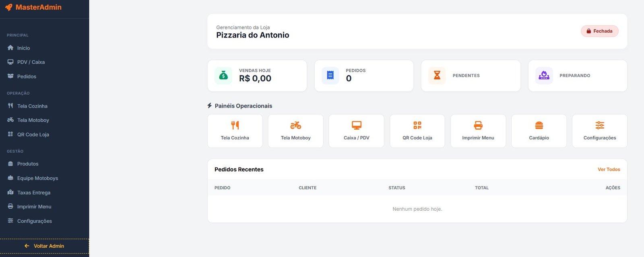Click the Voltar Admin button
The image size is (644, 257).
44,246
